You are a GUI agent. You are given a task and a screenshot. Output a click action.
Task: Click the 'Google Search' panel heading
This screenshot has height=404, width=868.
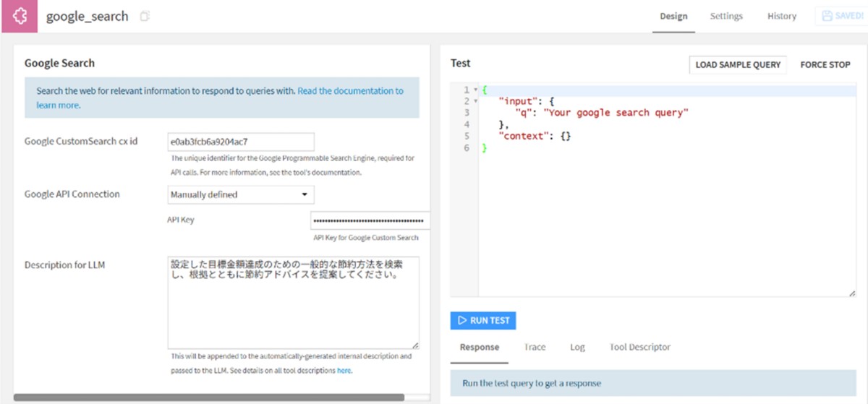pyautogui.click(x=59, y=63)
